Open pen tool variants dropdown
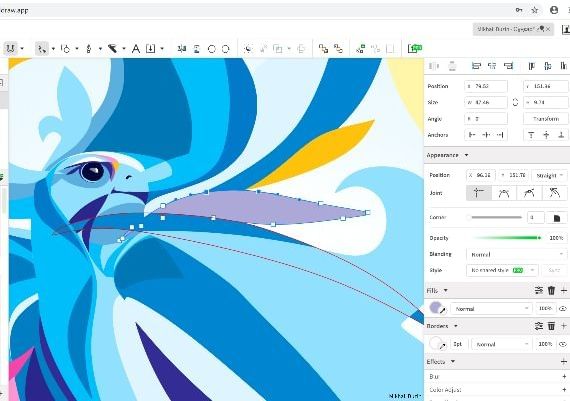This screenshot has height=401, width=570. (100, 48)
